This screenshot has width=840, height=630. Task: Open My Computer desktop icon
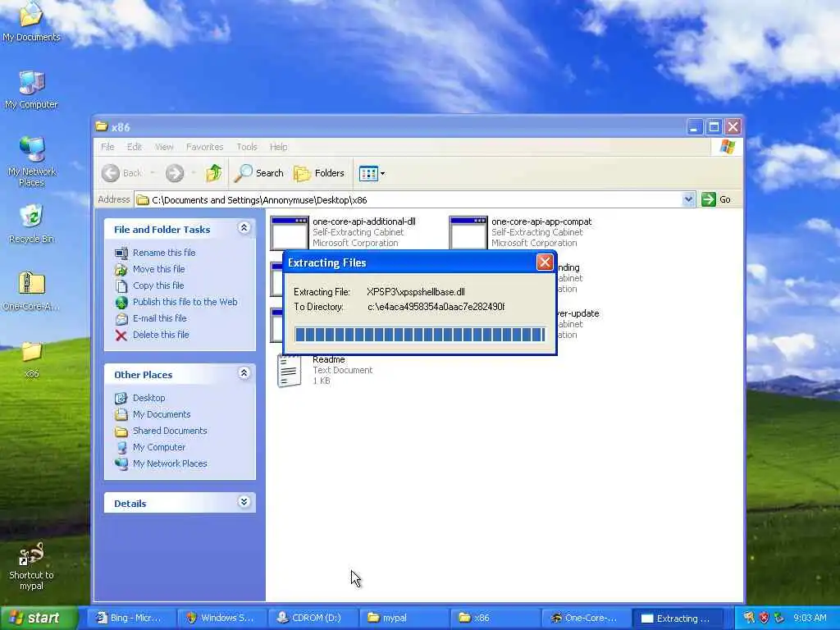(x=31, y=89)
